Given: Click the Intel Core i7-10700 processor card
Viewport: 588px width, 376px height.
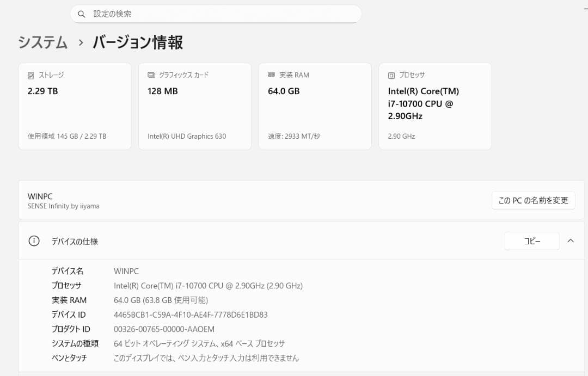Looking at the screenshot, I should click(x=434, y=106).
